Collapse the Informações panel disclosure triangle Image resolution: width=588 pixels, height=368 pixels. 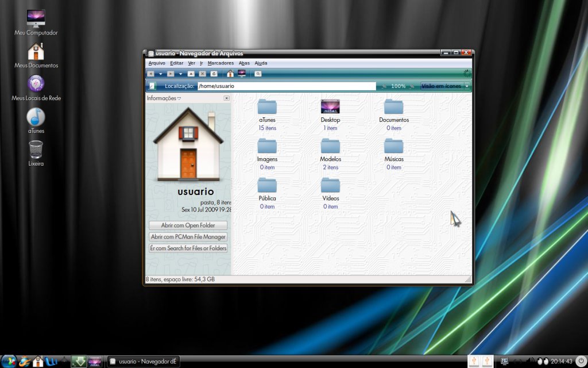pos(178,98)
